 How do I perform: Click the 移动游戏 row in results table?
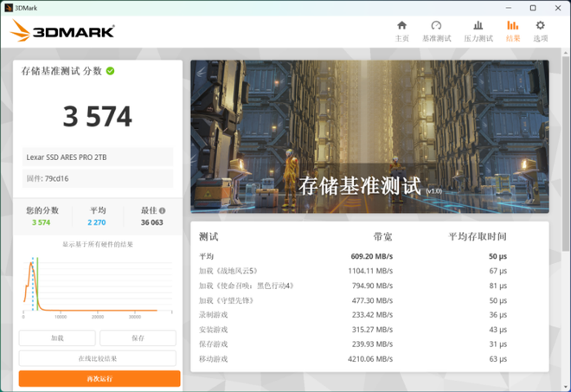pos(369,358)
